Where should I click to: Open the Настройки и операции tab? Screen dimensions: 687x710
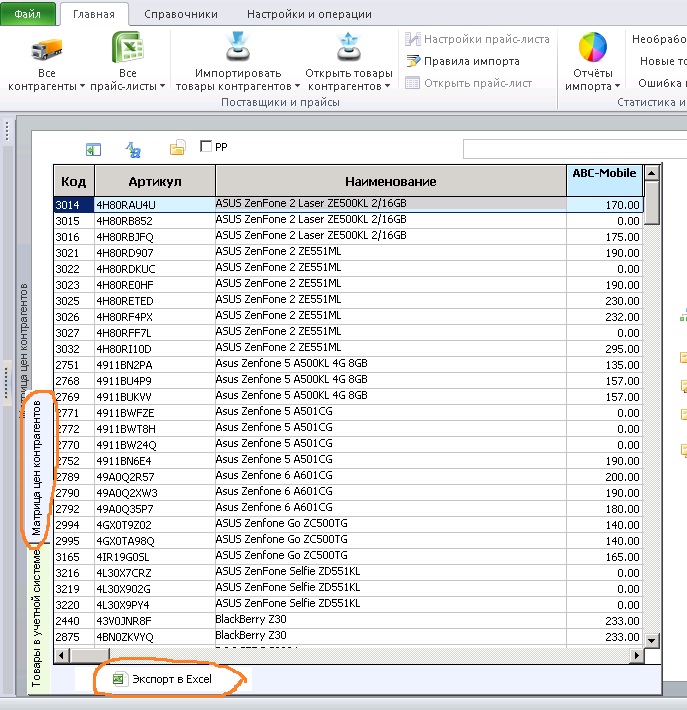309,14
